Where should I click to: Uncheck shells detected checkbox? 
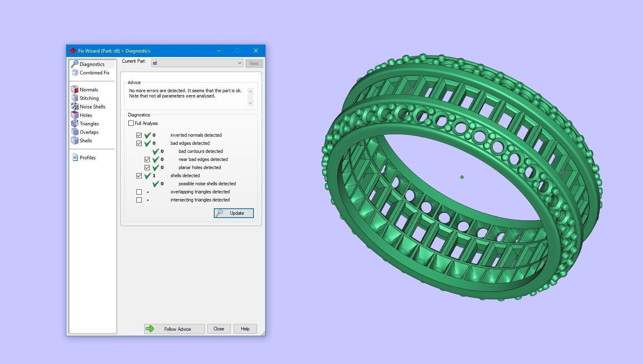tap(139, 176)
